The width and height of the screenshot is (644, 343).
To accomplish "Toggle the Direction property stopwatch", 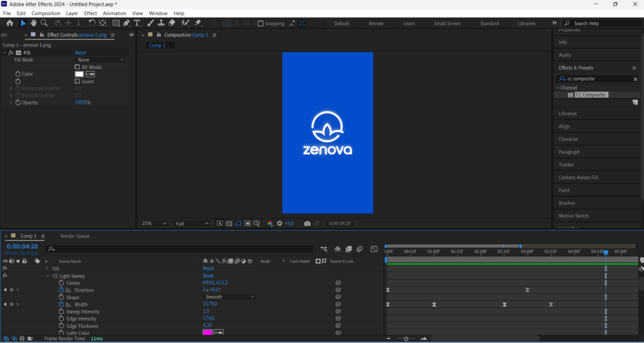I will (61, 290).
